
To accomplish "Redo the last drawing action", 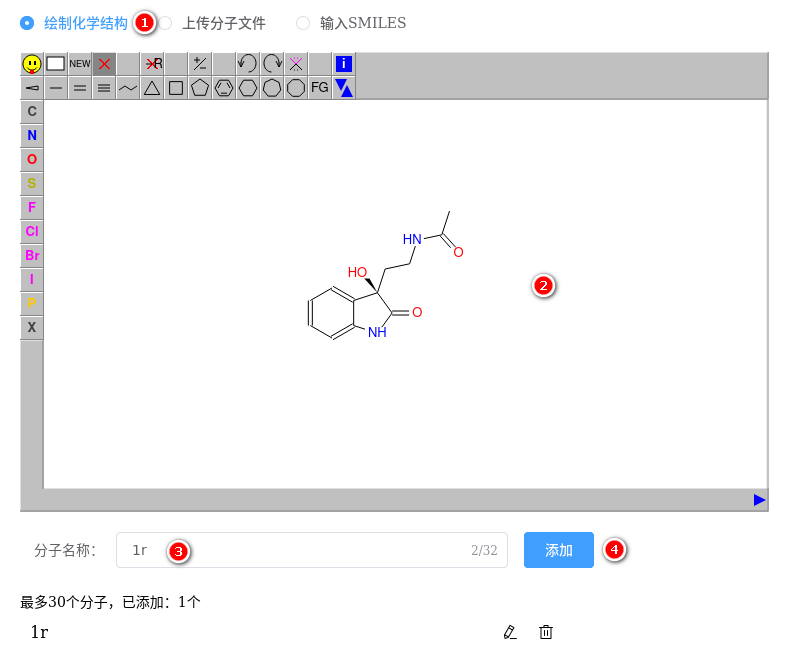I will point(272,64).
